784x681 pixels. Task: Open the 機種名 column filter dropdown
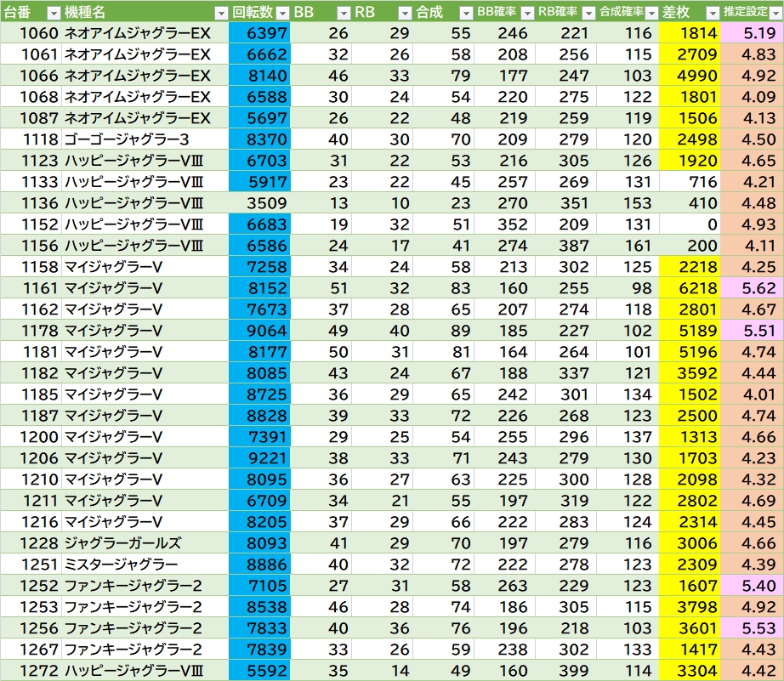(221, 13)
